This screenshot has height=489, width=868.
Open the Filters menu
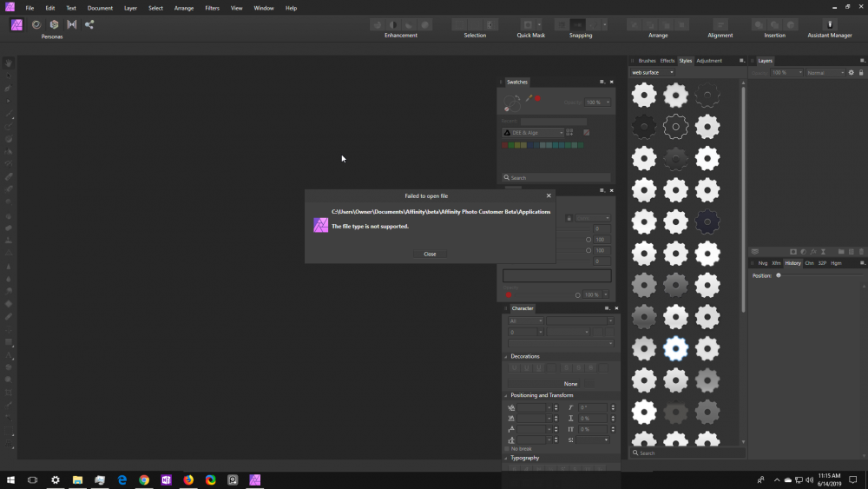pyautogui.click(x=212, y=8)
